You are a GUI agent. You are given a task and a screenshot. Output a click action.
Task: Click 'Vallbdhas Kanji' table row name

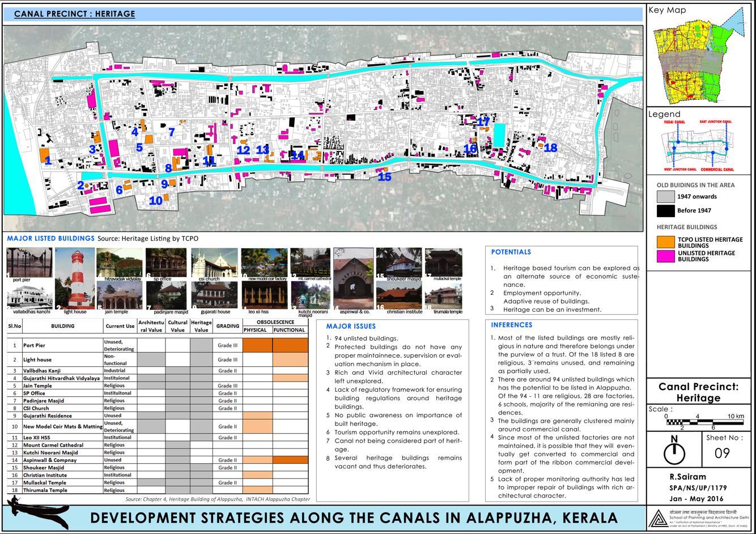(45, 371)
